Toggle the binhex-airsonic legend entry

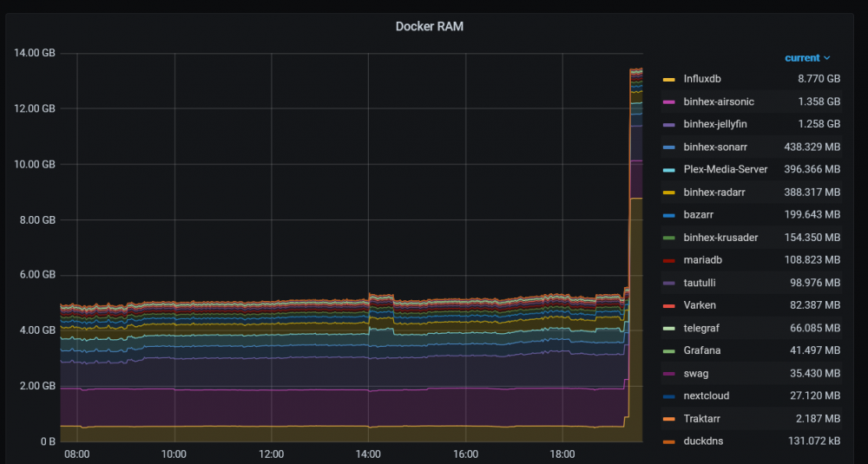(x=719, y=101)
